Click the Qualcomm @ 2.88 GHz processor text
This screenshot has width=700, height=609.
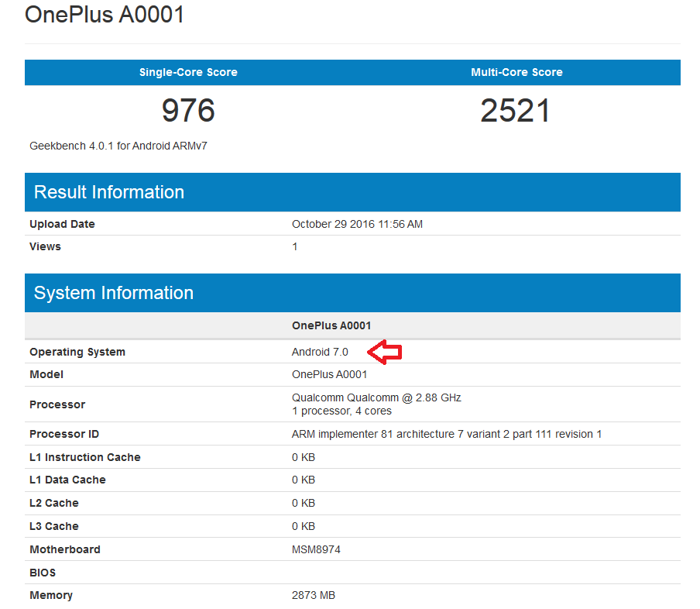coord(376,397)
